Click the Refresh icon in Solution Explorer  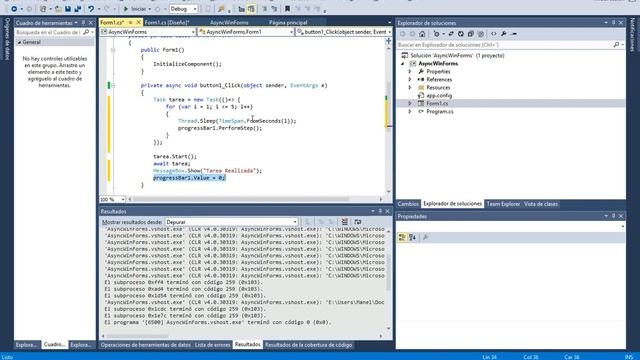point(461,34)
